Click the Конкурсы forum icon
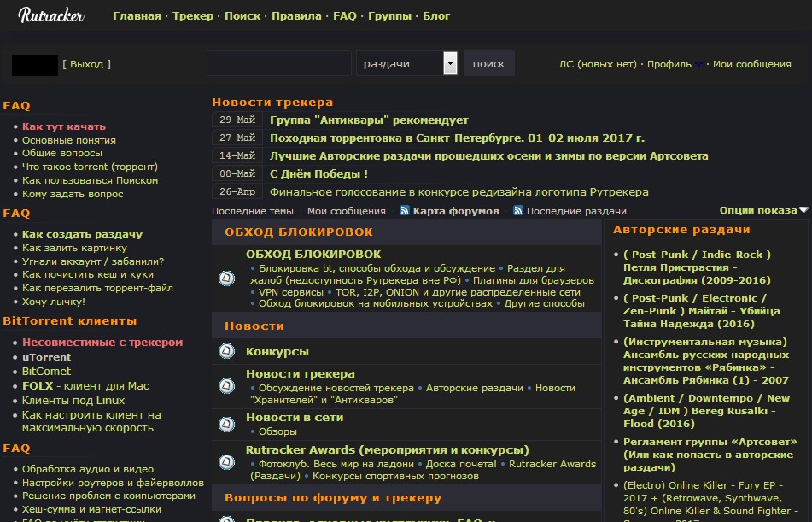This screenshot has height=522, width=812. coord(225,351)
